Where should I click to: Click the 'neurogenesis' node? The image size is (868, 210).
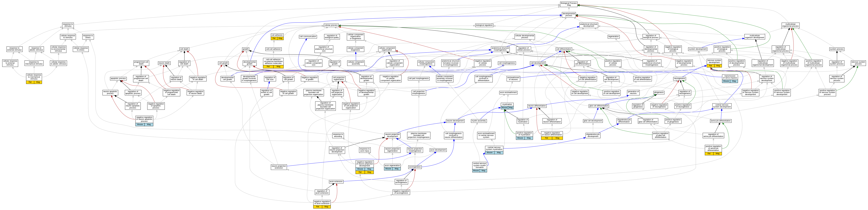pos(679,79)
